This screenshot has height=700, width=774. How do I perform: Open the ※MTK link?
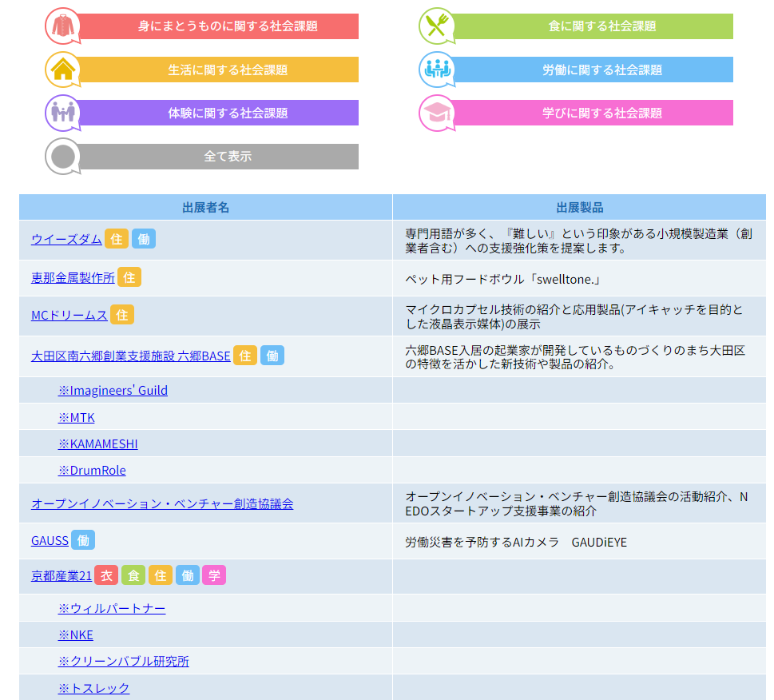(x=77, y=418)
